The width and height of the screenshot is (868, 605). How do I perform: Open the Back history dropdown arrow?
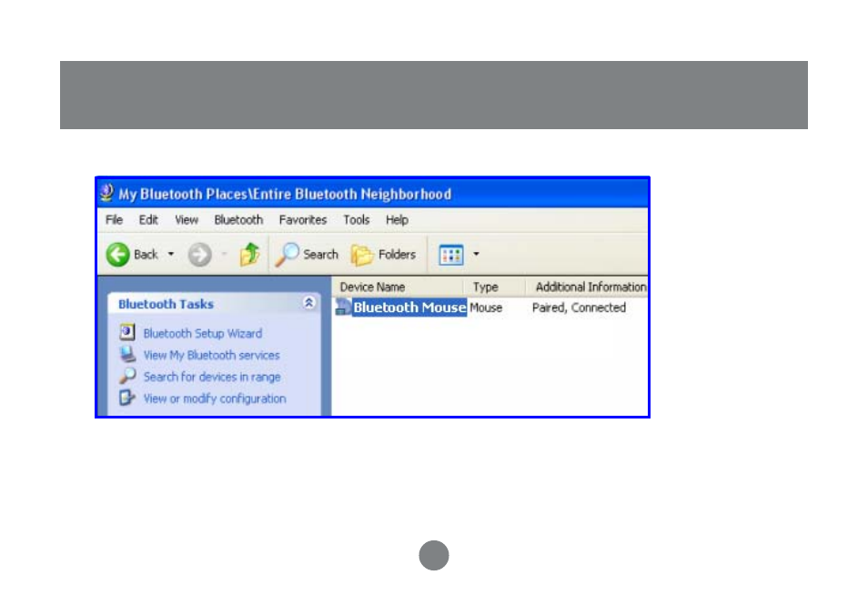click(171, 254)
